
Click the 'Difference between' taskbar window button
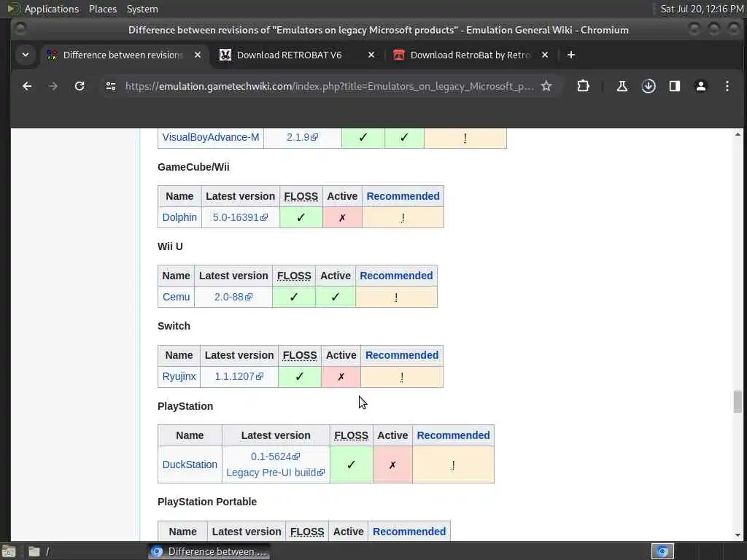coord(209,551)
